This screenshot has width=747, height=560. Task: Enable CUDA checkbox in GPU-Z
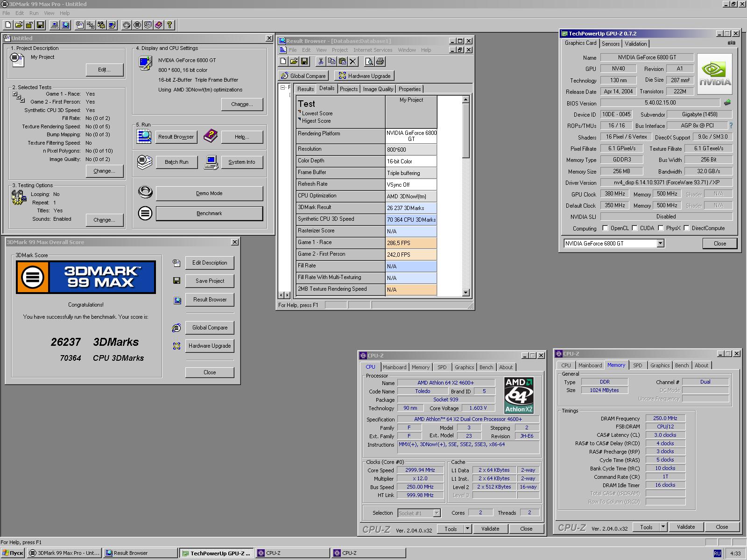[634, 228]
